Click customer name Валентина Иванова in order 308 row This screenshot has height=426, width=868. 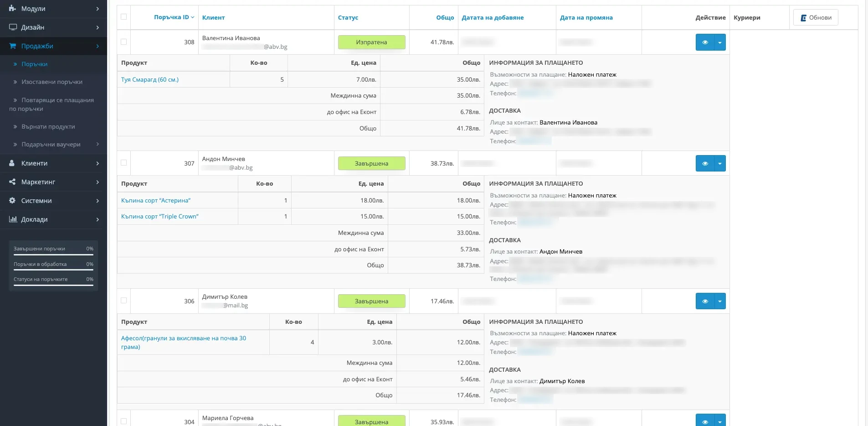231,38
